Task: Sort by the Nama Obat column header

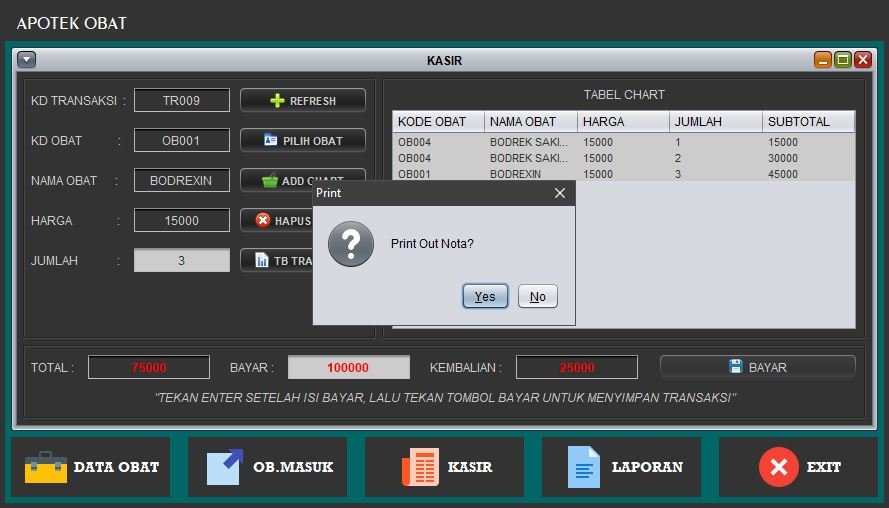Action: click(531, 122)
